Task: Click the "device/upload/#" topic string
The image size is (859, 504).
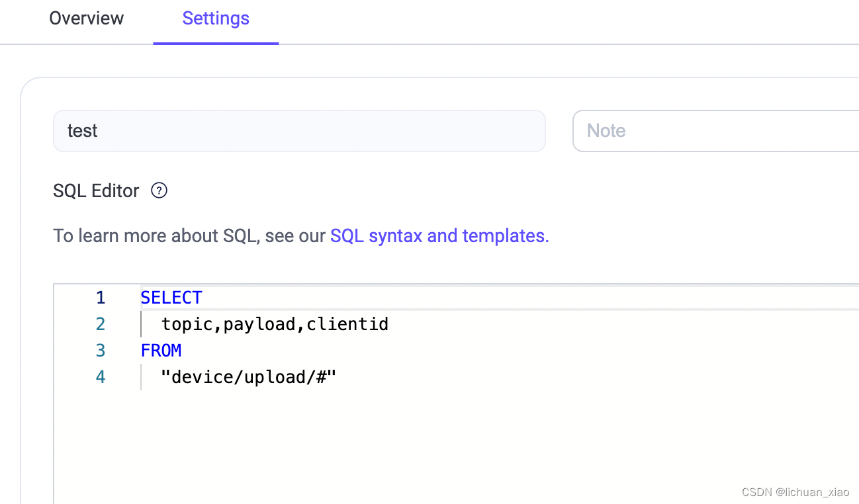Action: (x=249, y=377)
